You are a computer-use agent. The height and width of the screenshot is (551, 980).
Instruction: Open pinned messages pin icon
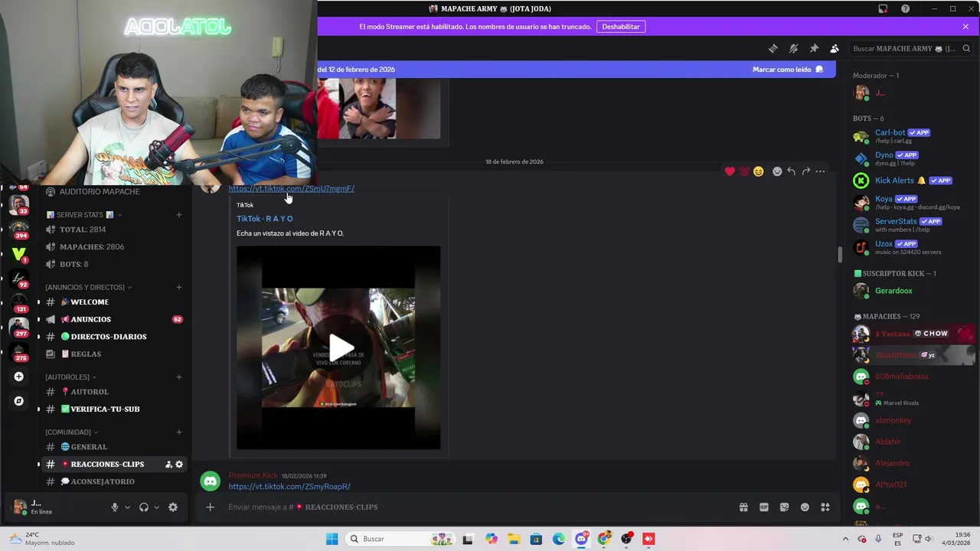click(x=814, y=48)
